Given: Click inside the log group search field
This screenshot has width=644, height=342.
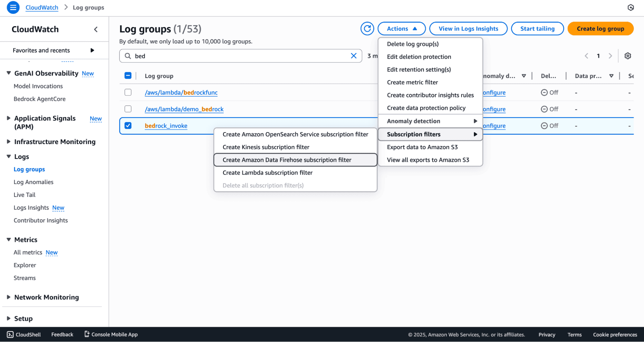Looking at the screenshot, I should click(226, 55).
